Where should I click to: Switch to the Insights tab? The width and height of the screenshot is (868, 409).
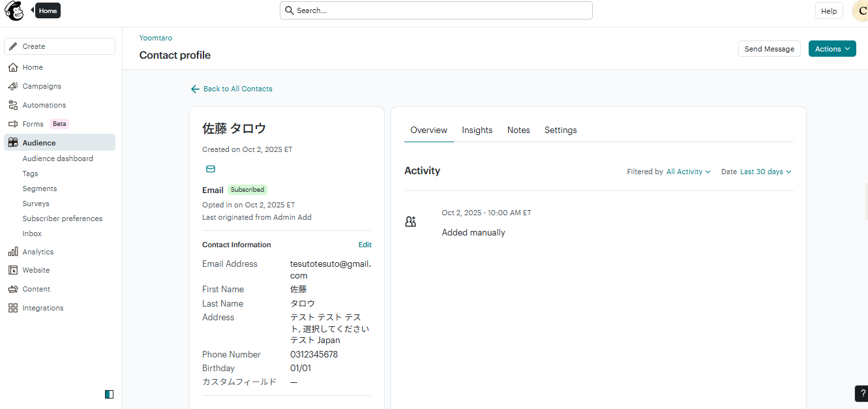477,130
